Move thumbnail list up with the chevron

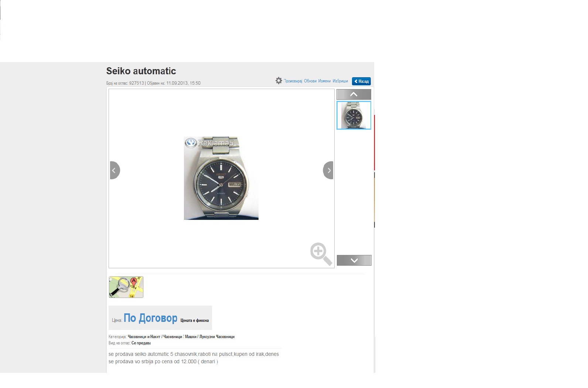(354, 94)
